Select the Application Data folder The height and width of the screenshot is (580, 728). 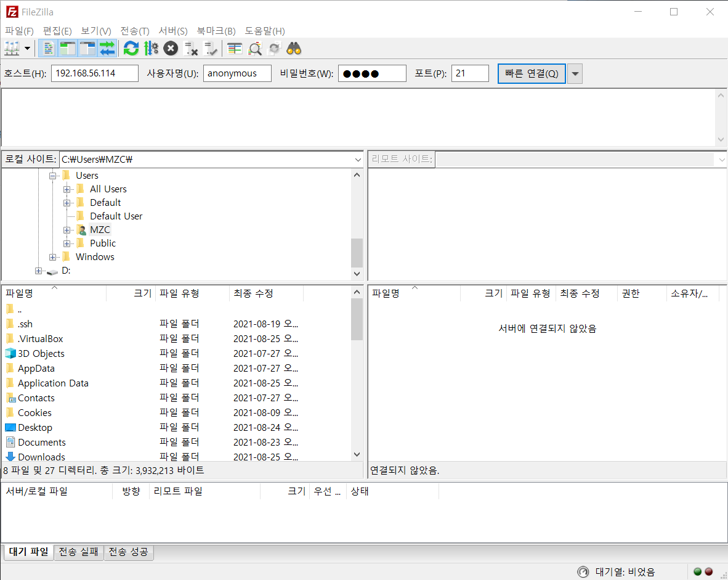176,383
